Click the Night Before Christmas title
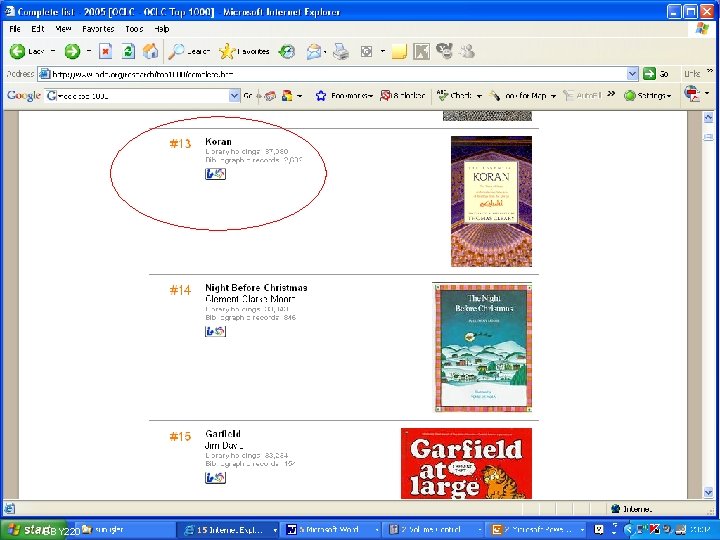 256,288
